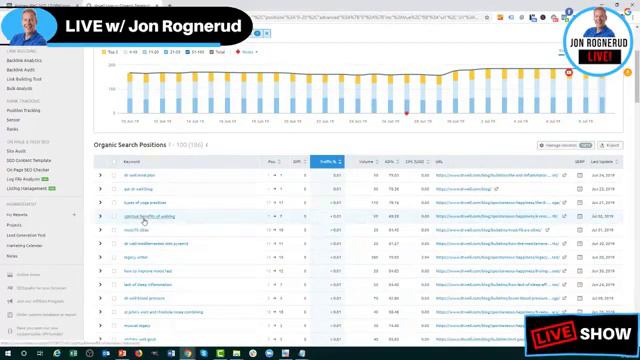
Task: Sort table by Traffic % column
Action: 327,162
